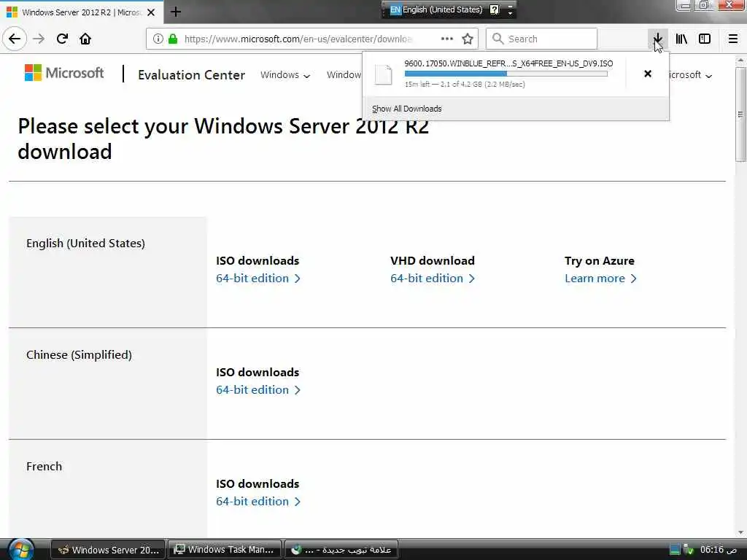
Task: Click the Microsoft logo
Action: pos(64,73)
